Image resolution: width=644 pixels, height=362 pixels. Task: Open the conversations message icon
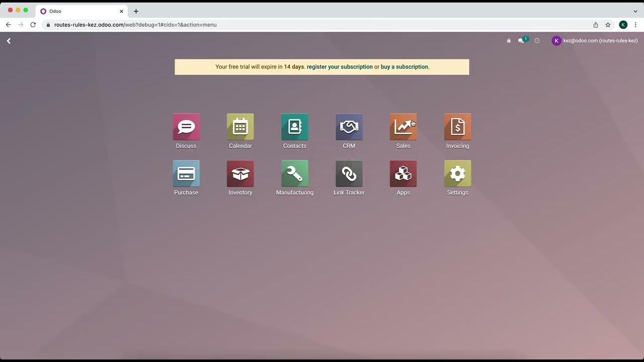click(x=522, y=41)
